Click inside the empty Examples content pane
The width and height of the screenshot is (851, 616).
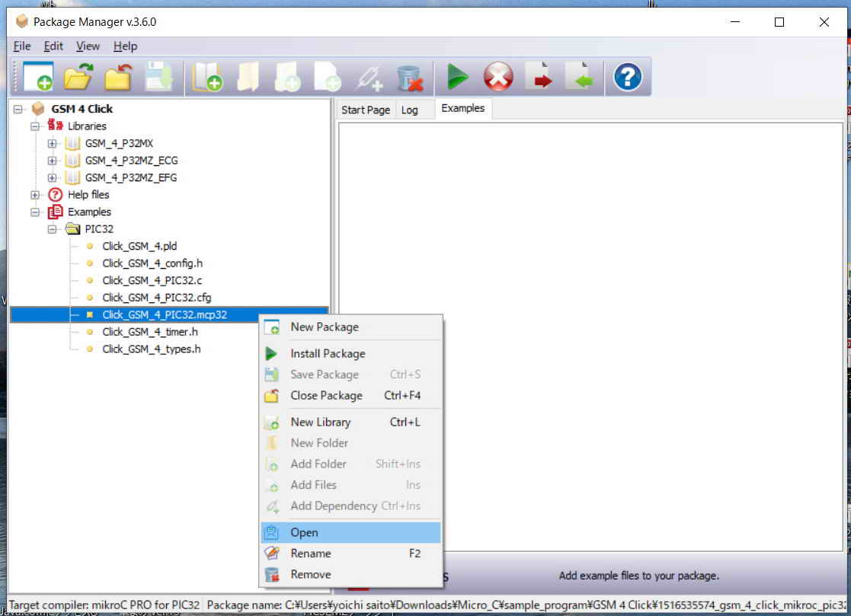[590, 337]
